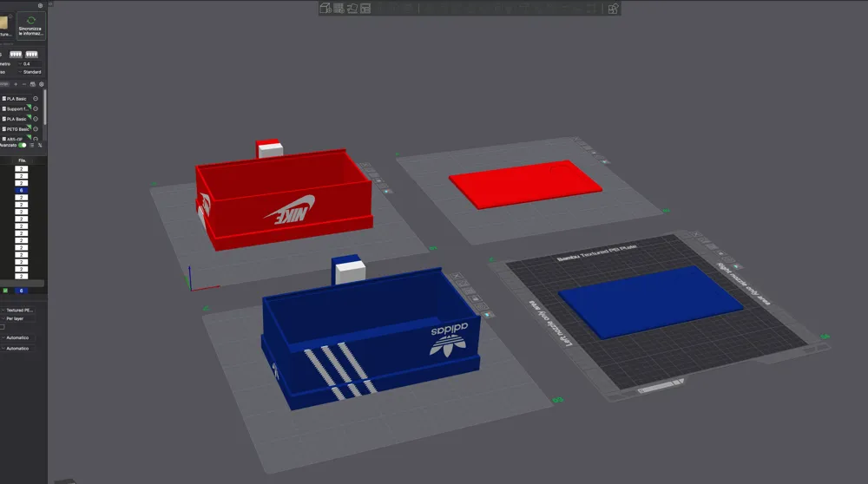Add a filament with the plus icon
Viewport: 868px width, 484px height.
click(x=16, y=84)
